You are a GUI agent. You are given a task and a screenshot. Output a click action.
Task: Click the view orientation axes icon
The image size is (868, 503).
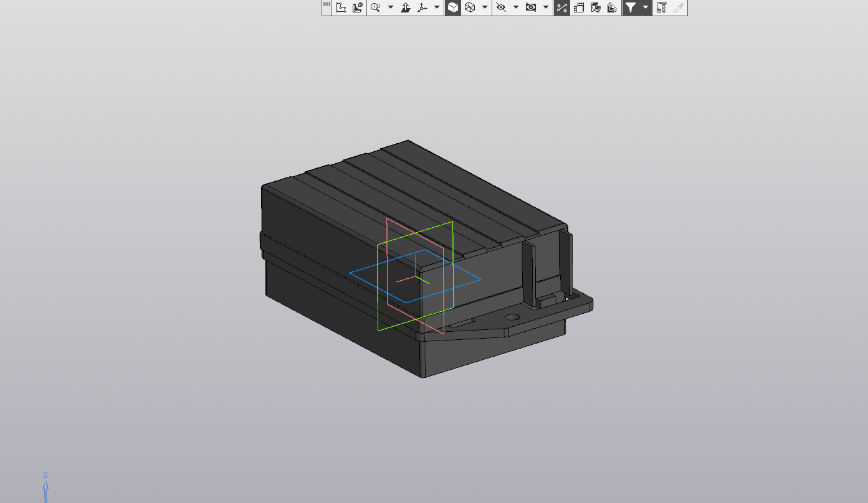coord(422,7)
